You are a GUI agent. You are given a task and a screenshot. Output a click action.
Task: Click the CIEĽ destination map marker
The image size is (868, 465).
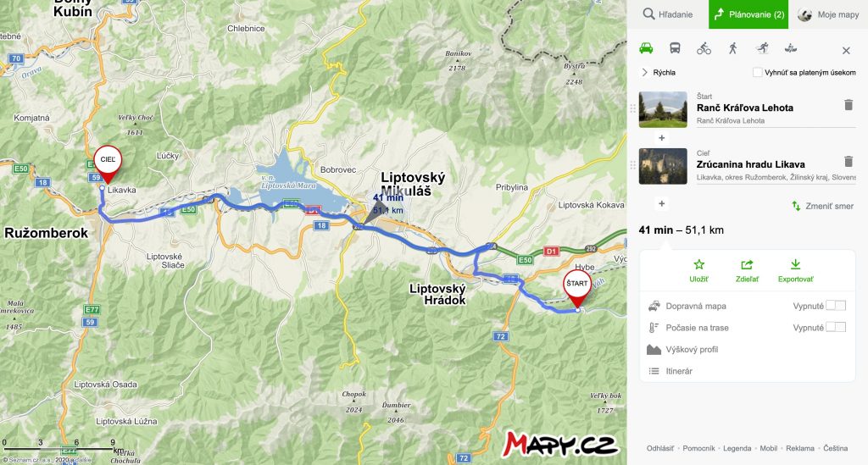pos(108,163)
